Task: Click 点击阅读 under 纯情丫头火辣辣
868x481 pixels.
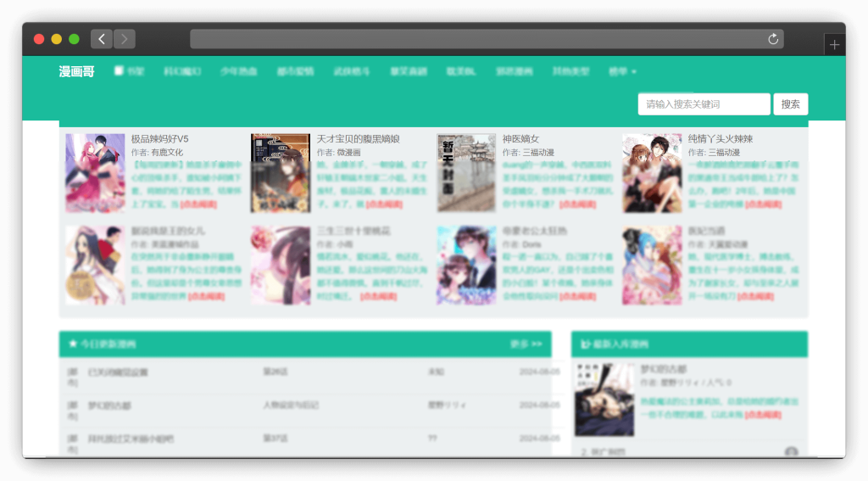Action: 764,204
